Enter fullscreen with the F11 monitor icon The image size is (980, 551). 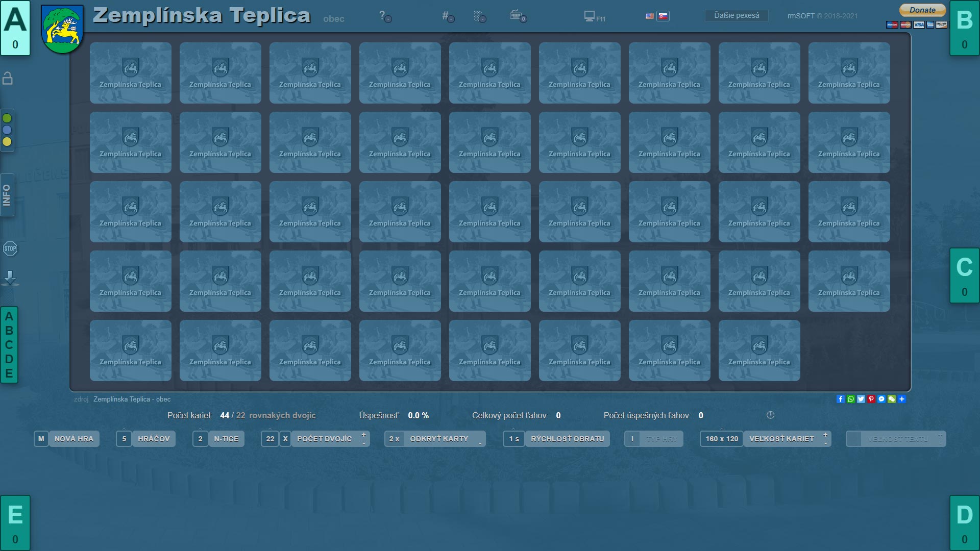click(x=594, y=16)
